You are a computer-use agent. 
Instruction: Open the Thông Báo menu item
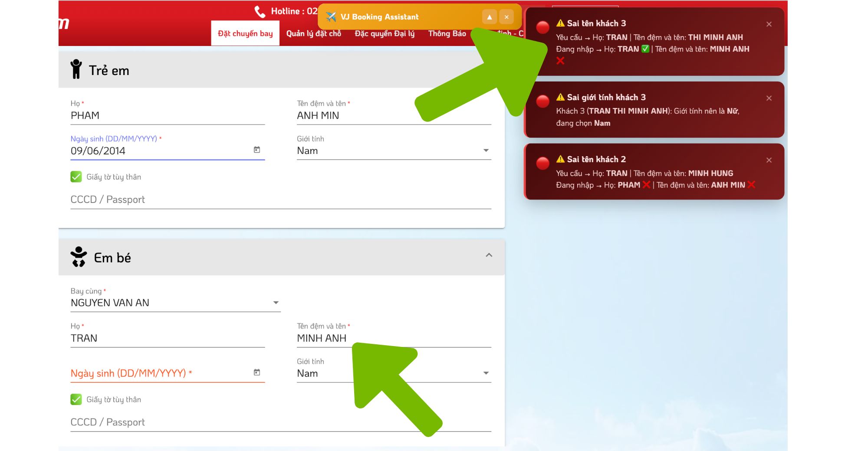coord(447,34)
